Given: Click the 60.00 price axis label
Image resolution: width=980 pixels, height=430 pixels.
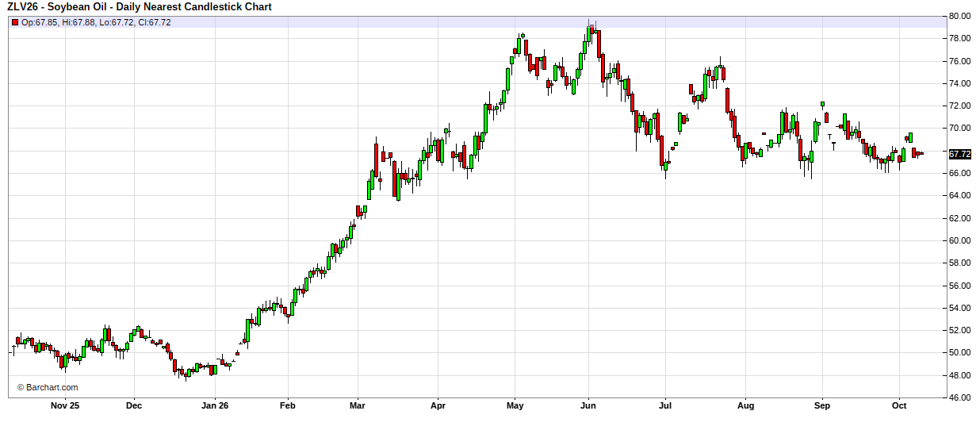Looking at the screenshot, I should coord(959,240).
